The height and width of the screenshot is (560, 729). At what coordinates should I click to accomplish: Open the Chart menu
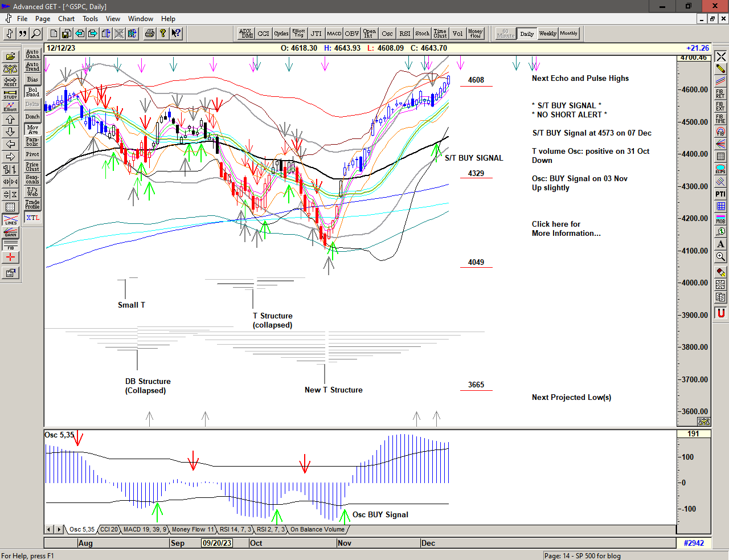(66, 19)
